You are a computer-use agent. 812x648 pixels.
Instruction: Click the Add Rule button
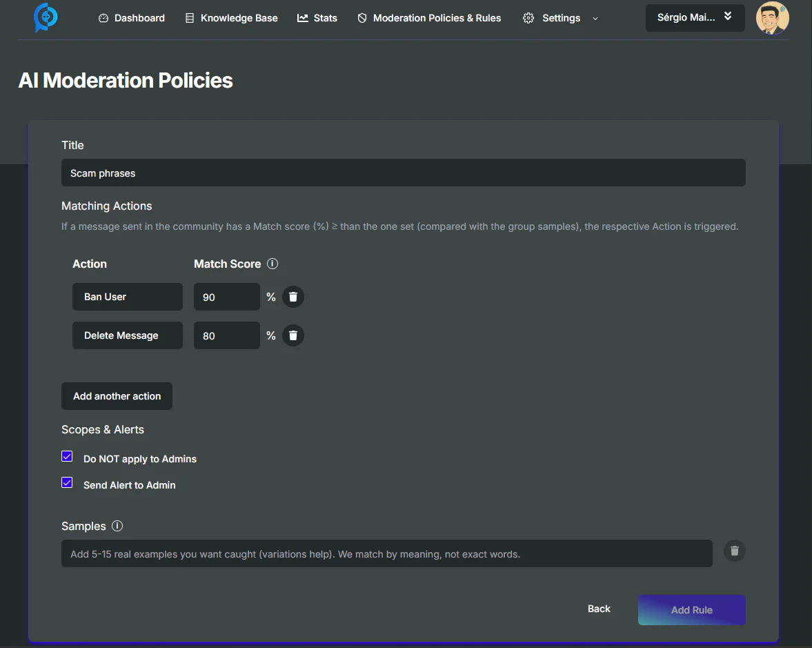click(x=691, y=609)
